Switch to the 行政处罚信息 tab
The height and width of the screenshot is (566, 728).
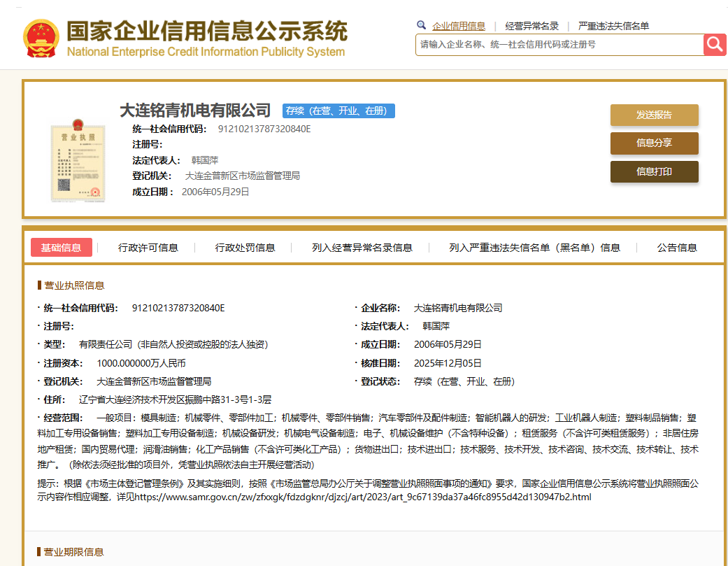245,248
